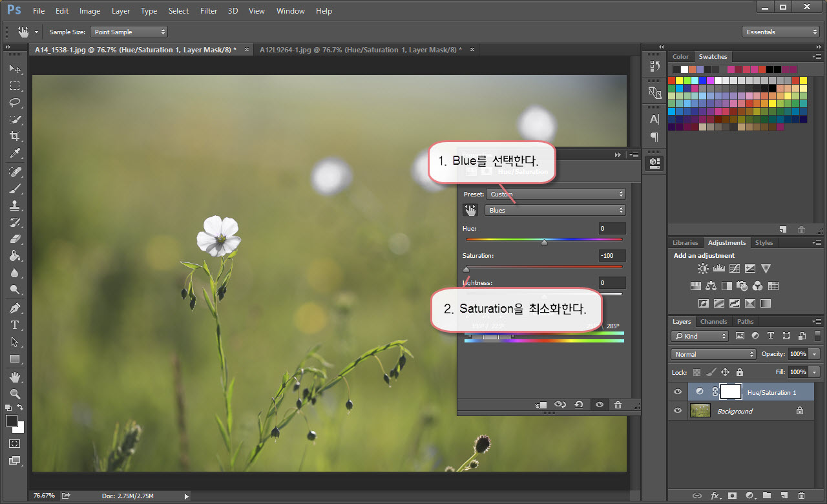Open the Preset Custom dropdown
The height and width of the screenshot is (504, 827).
(x=556, y=194)
